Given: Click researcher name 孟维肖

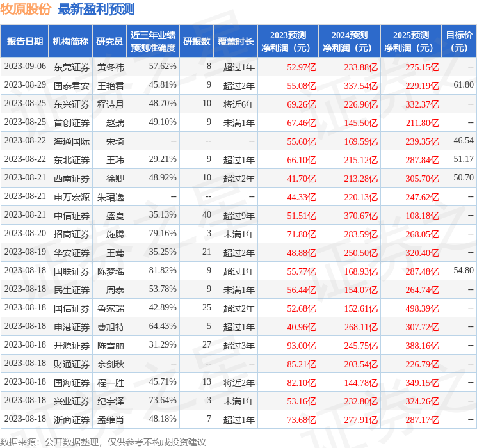Looking at the screenshot, I should tap(110, 420).
